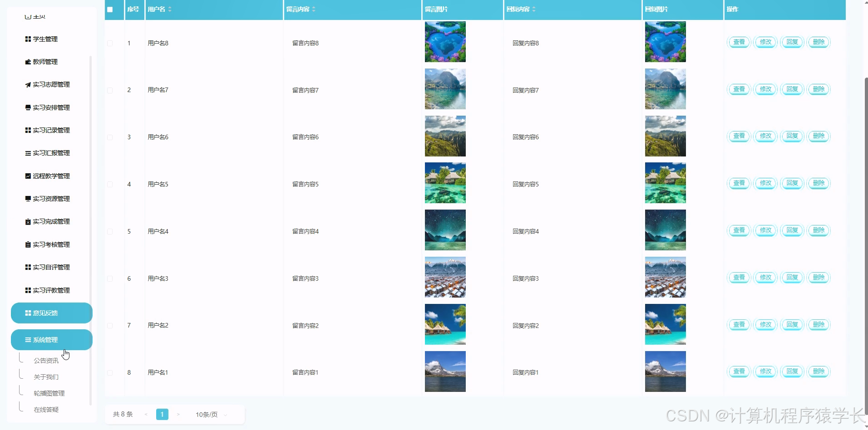Check the row checkbox for 用户名8
Image resolution: width=868 pixels, height=430 pixels.
[x=110, y=43]
